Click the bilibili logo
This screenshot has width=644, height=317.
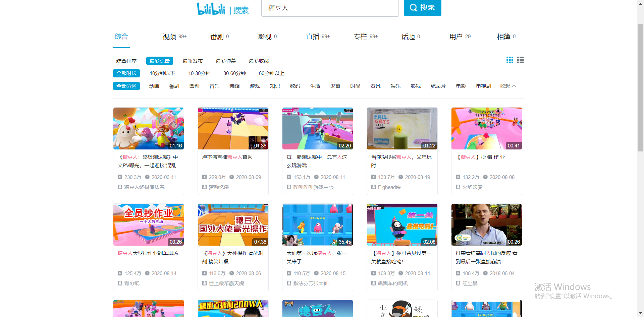click(211, 9)
